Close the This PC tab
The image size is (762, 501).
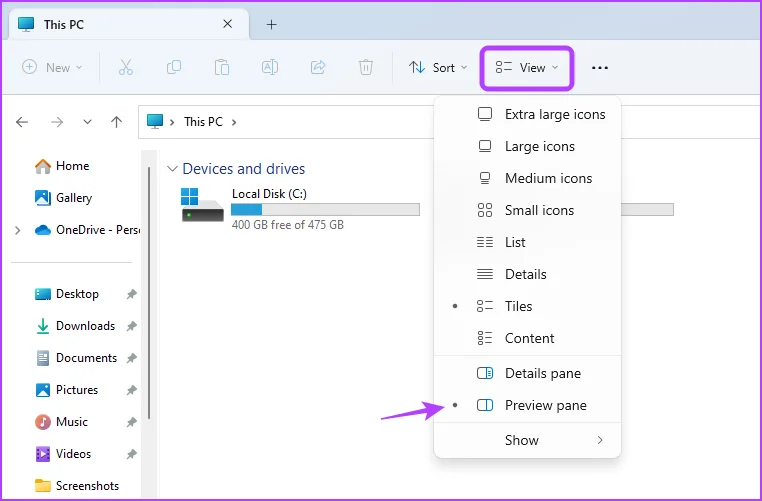(227, 24)
